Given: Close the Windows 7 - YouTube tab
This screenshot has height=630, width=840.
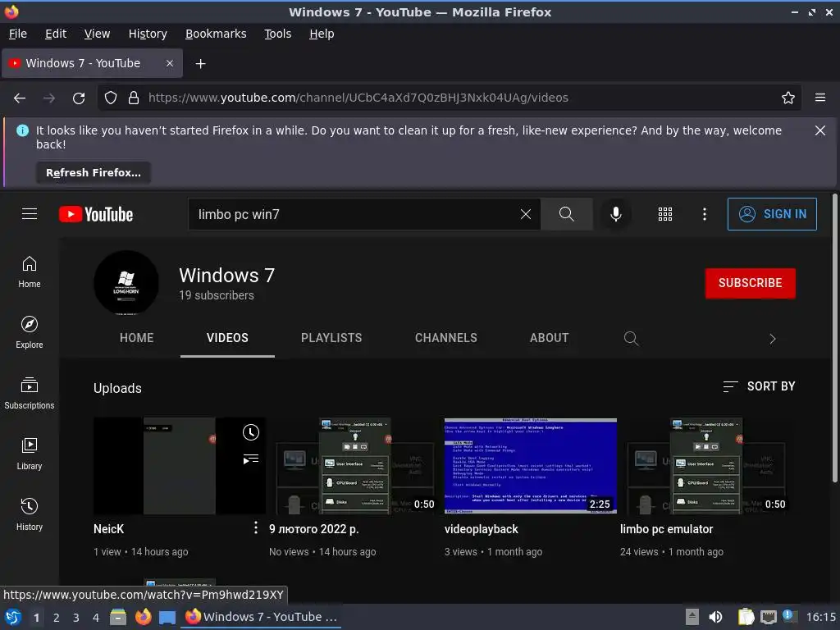Looking at the screenshot, I should click(x=169, y=63).
